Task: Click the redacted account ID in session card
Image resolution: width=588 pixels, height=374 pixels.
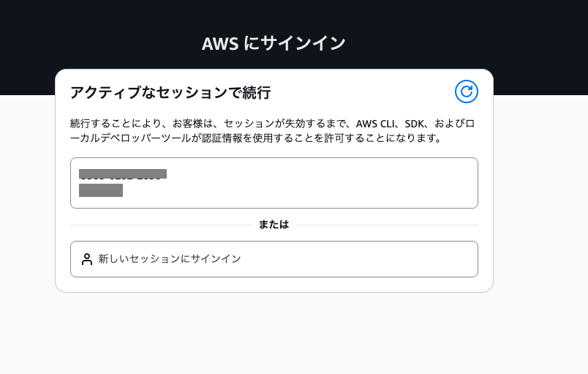Action: (123, 174)
